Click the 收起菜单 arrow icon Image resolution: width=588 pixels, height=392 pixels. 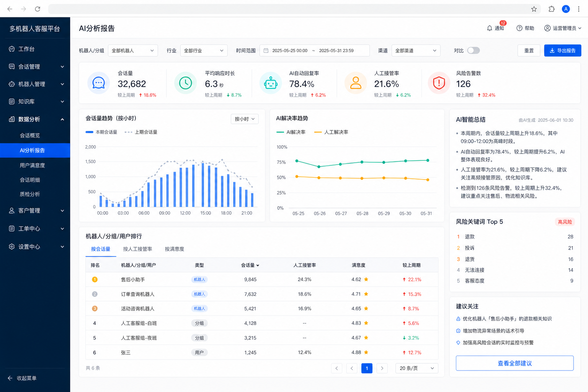pos(10,378)
